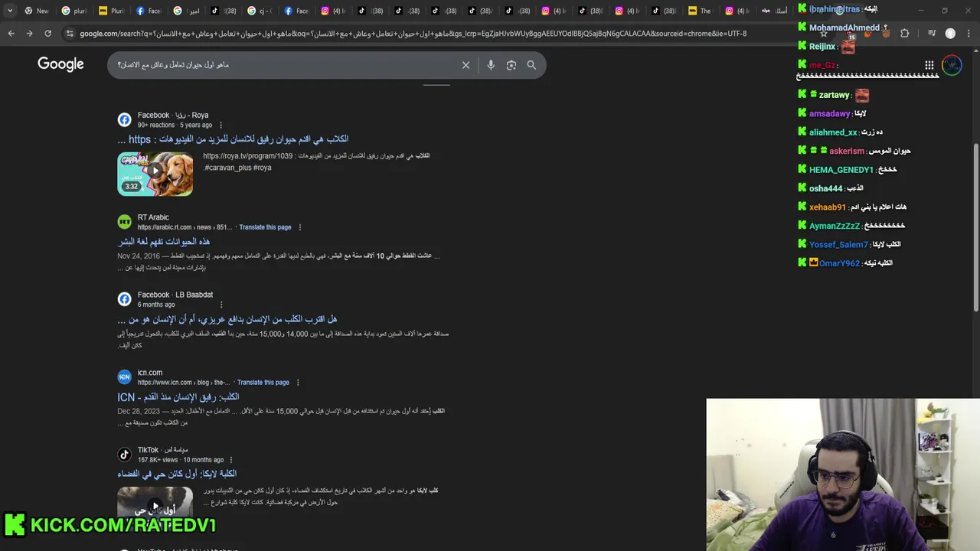This screenshot has height=551, width=980.
Task: Play the 3:32 dog video thumbnail
Action: pos(155,174)
